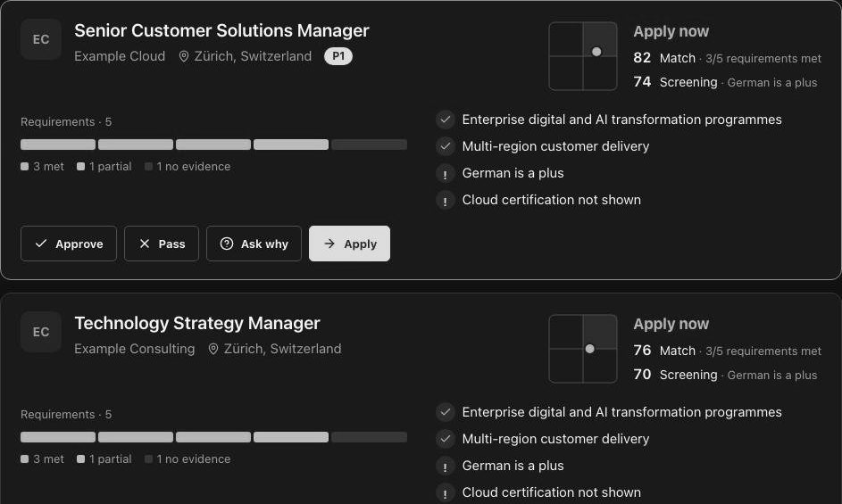Image resolution: width=842 pixels, height=504 pixels.
Task: Open quadrant chart for Senior Customer Solutions Manager
Action: pyautogui.click(x=583, y=56)
